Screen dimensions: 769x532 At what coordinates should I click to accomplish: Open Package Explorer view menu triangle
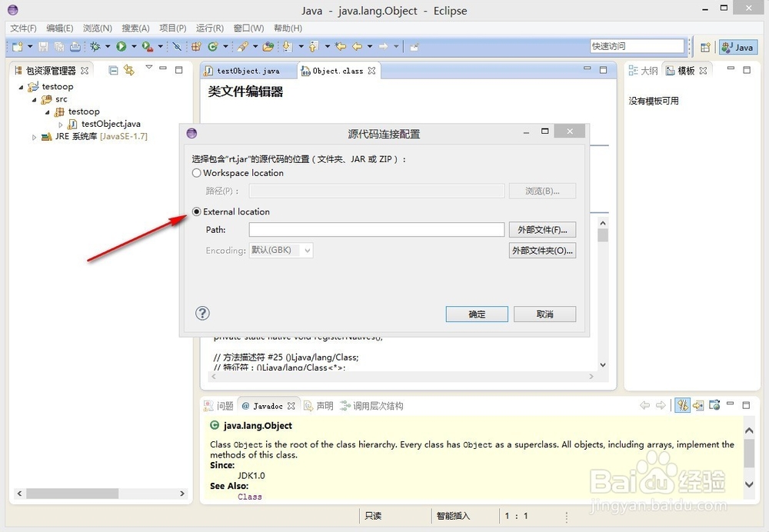pyautogui.click(x=149, y=67)
